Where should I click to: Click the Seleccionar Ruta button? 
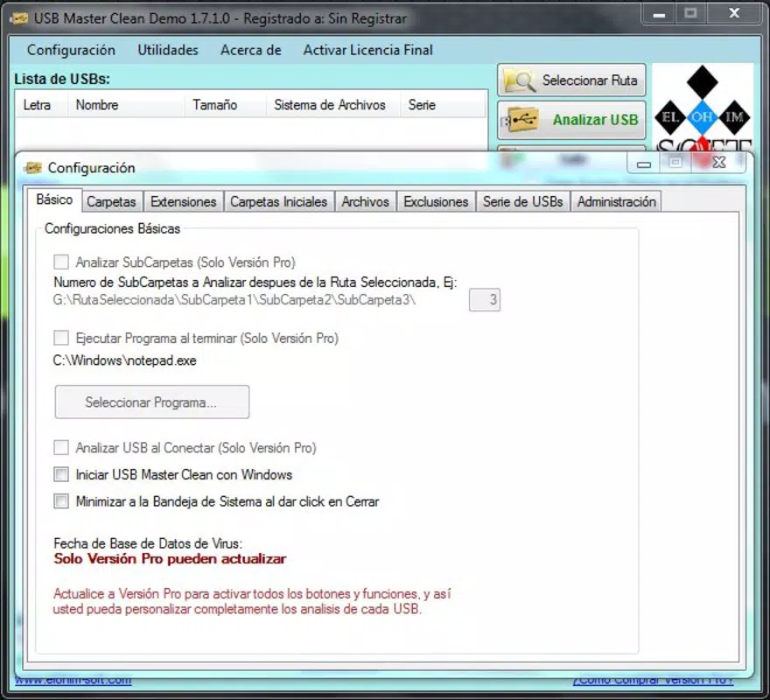[x=571, y=80]
